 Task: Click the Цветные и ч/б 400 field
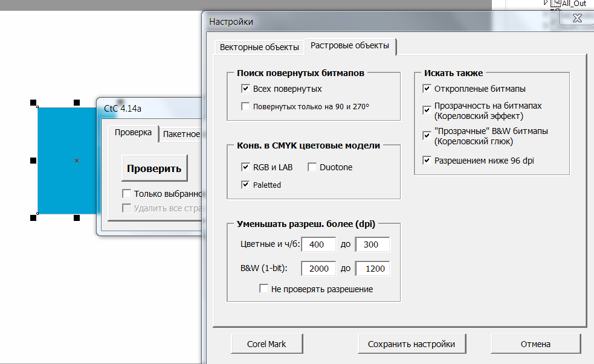[318, 244]
